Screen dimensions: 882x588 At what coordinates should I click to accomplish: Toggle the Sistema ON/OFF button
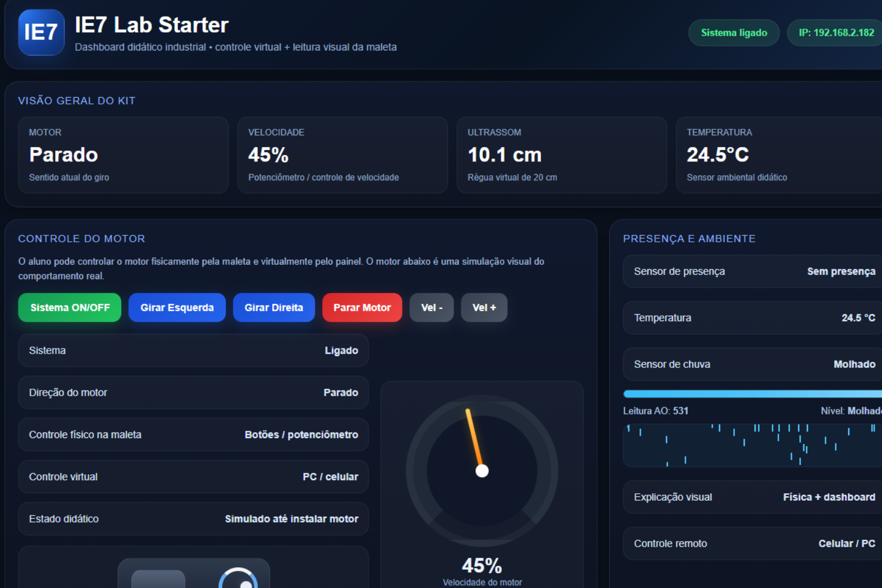70,308
